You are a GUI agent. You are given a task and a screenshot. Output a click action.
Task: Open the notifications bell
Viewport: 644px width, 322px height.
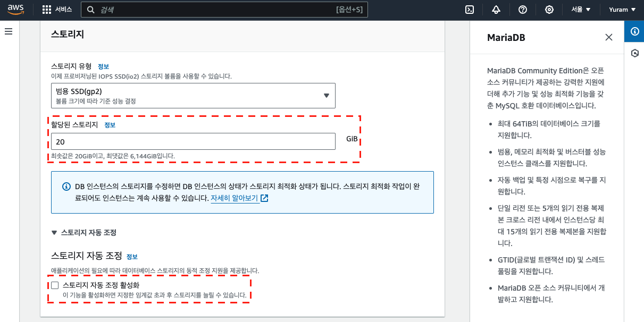click(x=496, y=10)
